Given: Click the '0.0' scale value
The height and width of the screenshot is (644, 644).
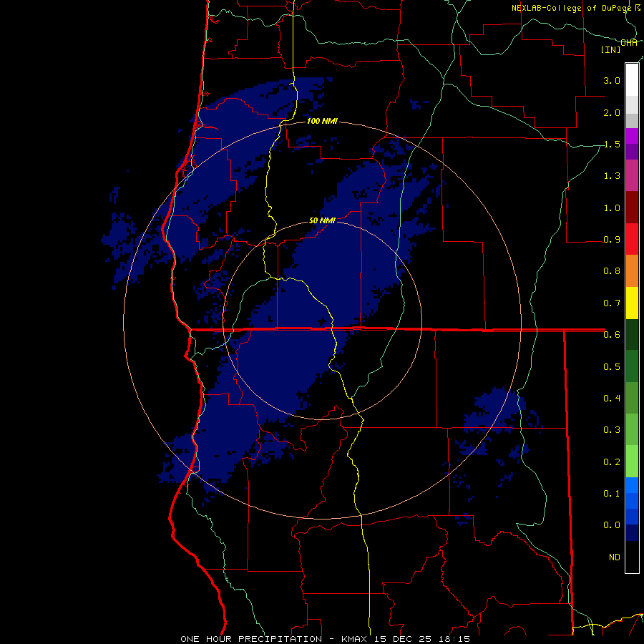Looking at the screenshot, I should [x=612, y=525].
